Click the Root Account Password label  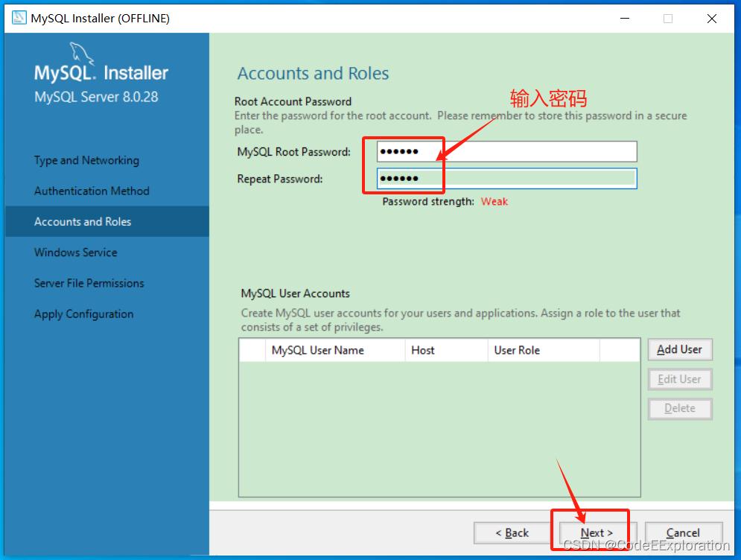293,101
